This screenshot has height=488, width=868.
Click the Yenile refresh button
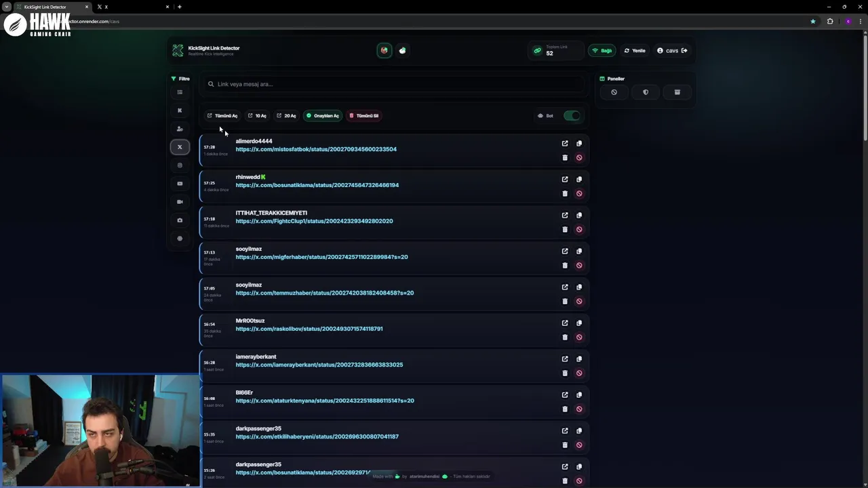point(635,51)
